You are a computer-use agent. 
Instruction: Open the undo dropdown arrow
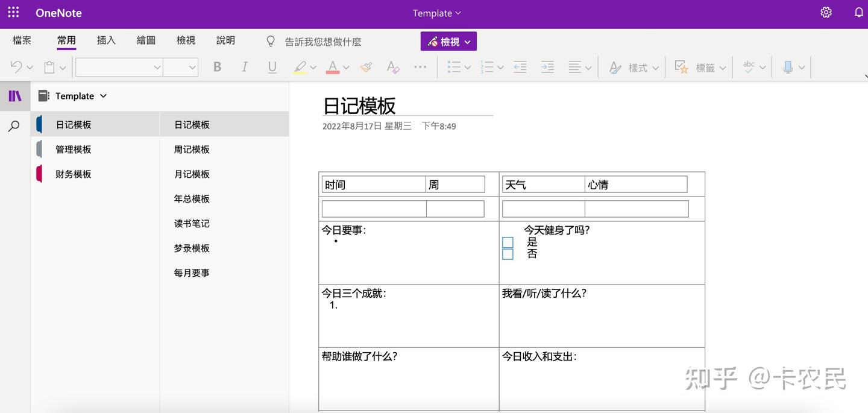[x=30, y=68]
